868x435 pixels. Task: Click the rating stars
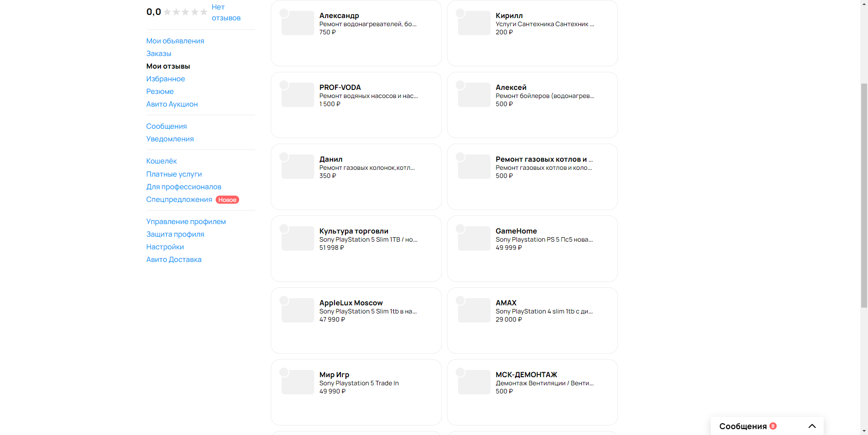[185, 12]
